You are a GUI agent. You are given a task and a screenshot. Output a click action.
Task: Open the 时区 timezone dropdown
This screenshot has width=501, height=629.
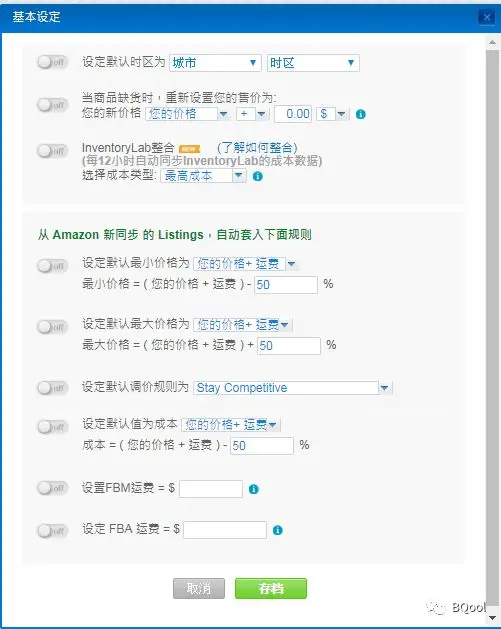pos(313,63)
